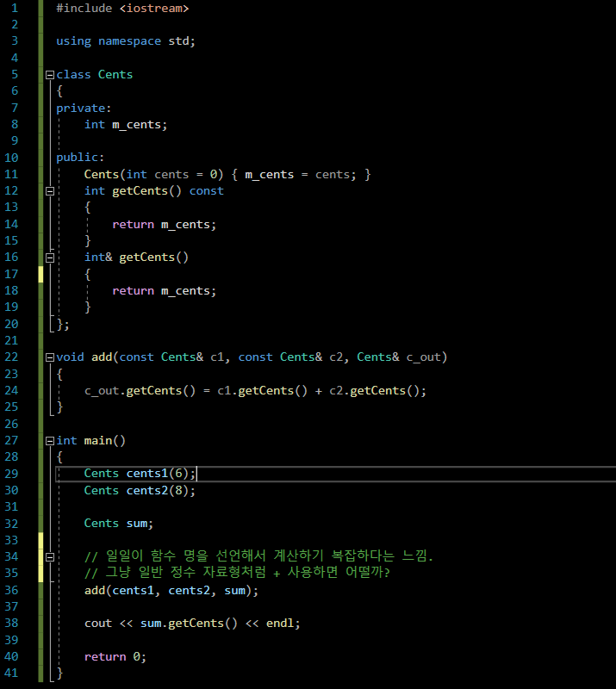
Task: Click the 'private:' access specifier
Action: click(x=84, y=109)
